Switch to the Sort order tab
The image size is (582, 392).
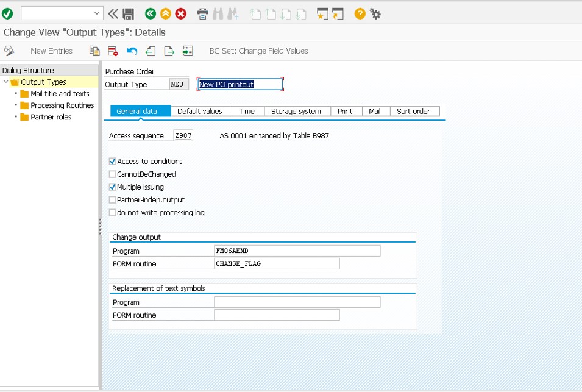click(415, 111)
